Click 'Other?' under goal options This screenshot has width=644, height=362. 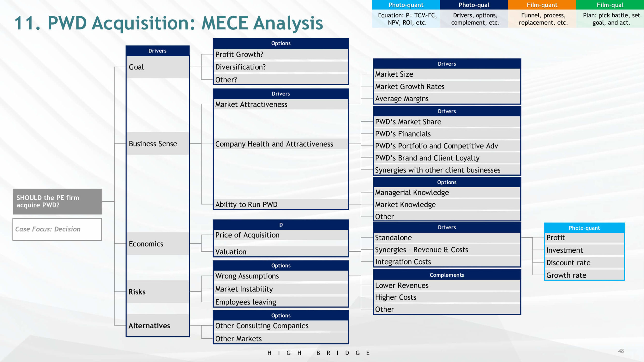click(281, 79)
